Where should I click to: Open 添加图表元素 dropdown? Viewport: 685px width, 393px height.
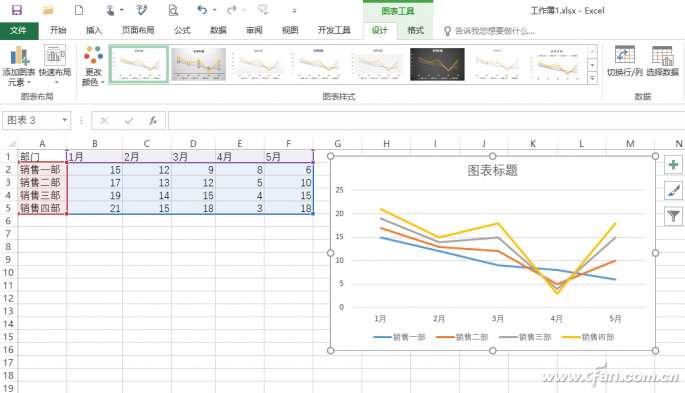[x=18, y=66]
